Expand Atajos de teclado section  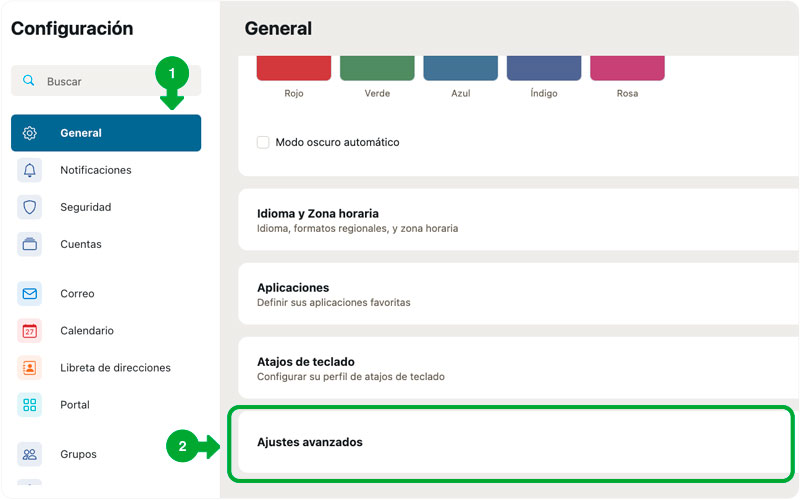518,368
